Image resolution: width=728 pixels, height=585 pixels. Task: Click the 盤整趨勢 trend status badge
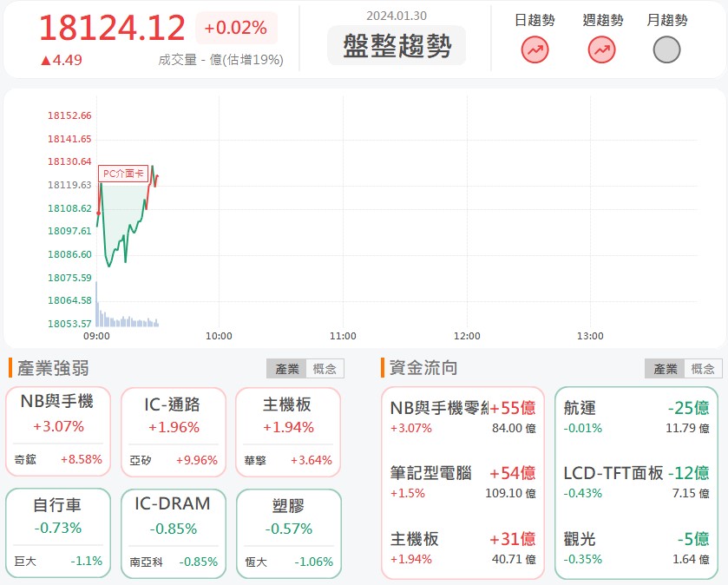[397, 45]
